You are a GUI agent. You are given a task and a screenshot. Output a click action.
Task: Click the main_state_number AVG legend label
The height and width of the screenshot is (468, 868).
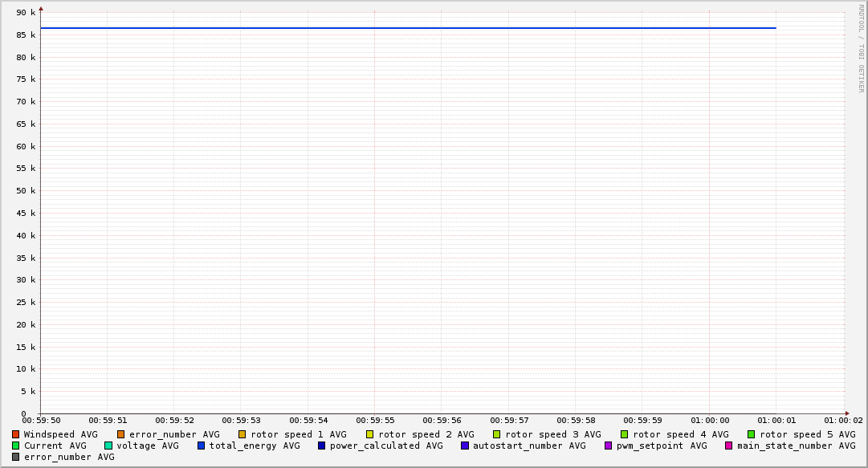coord(796,446)
